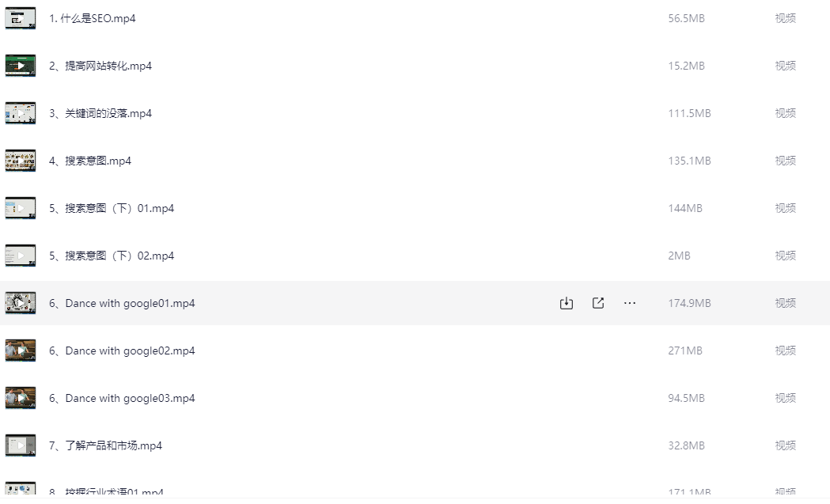
Task: Open thumbnail for 4、搜索意图.mp4
Action: coord(21,161)
